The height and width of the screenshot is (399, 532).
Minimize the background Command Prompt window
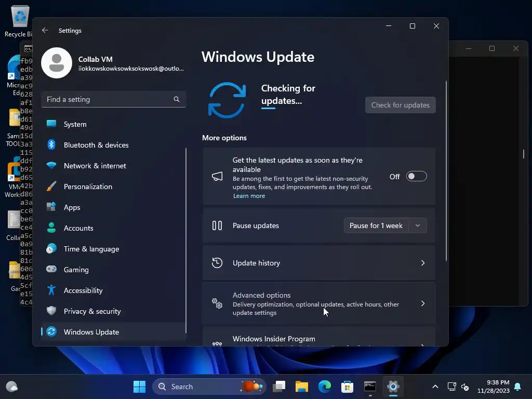[x=469, y=48]
